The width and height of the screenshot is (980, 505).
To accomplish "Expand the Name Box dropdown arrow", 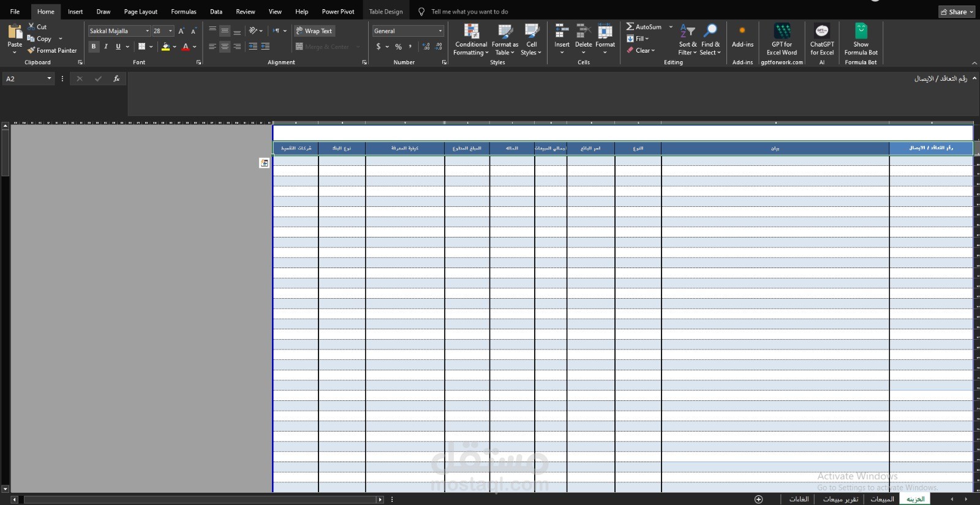I will [49, 78].
